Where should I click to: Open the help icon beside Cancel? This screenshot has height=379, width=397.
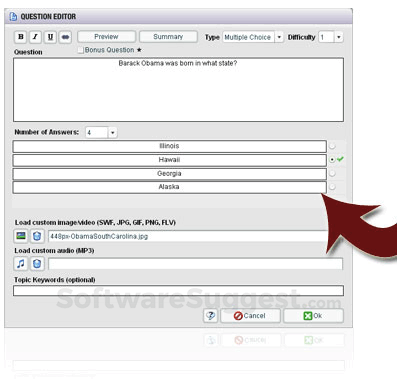pos(210,315)
